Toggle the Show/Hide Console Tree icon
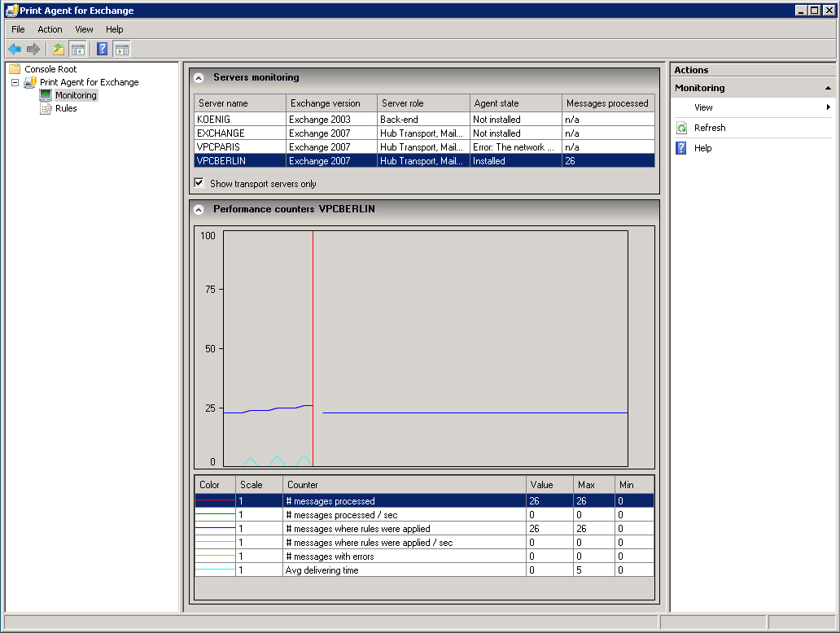 point(77,50)
